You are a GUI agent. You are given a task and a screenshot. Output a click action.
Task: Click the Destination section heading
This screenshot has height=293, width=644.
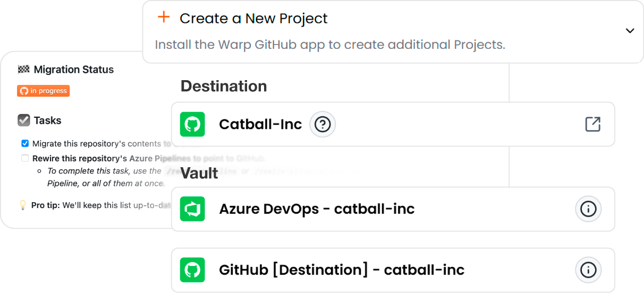224,86
